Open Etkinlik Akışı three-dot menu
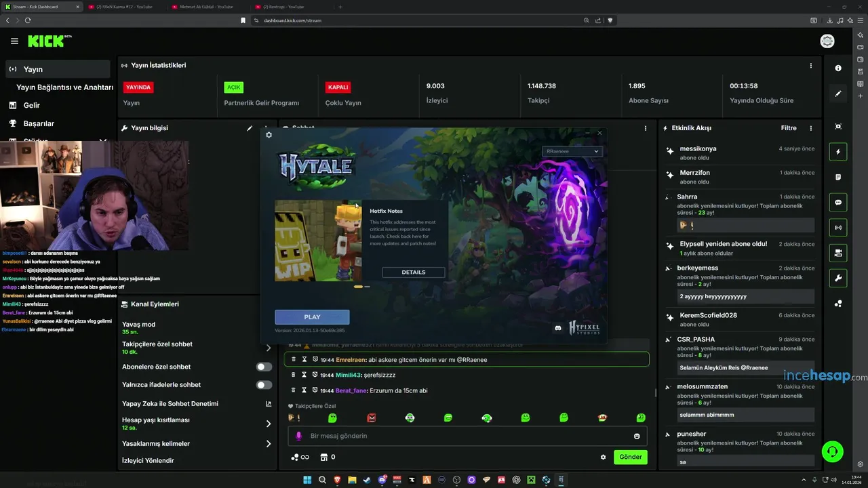The width and height of the screenshot is (868, 488). coord(810,128)
